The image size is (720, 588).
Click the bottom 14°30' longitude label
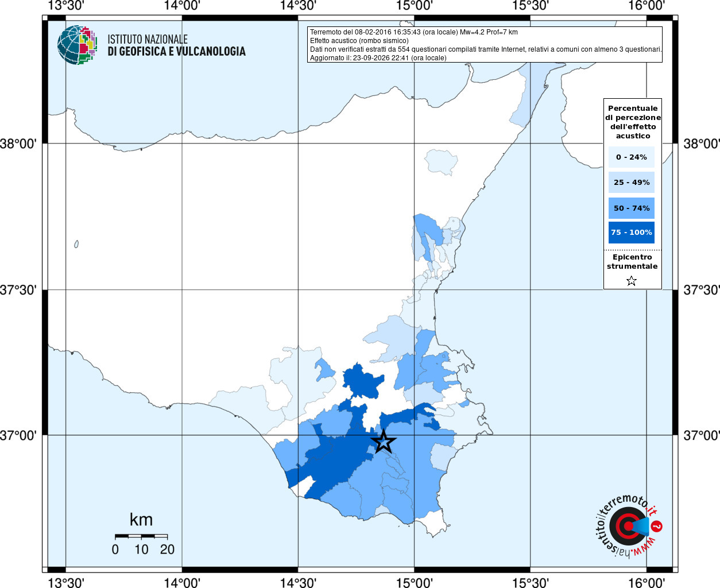298,582
